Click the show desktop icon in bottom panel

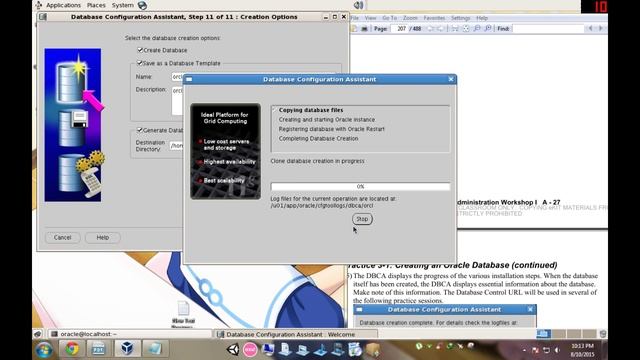point(38,334)
